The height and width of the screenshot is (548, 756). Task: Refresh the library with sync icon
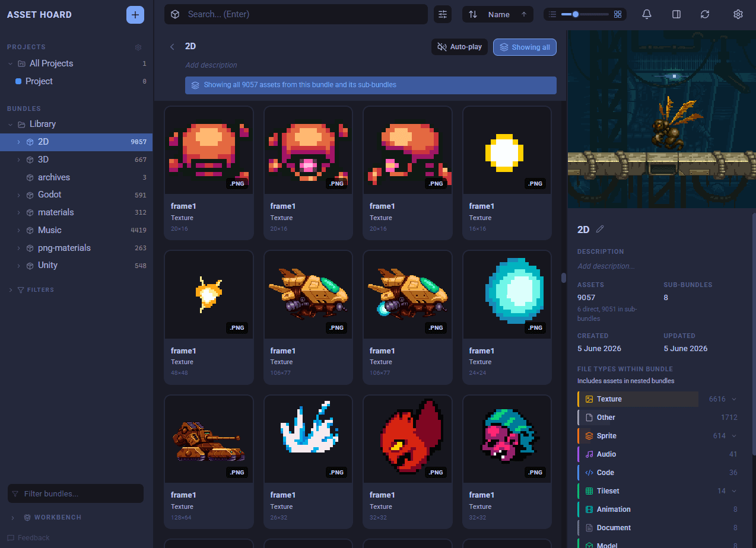click(705, 14)
